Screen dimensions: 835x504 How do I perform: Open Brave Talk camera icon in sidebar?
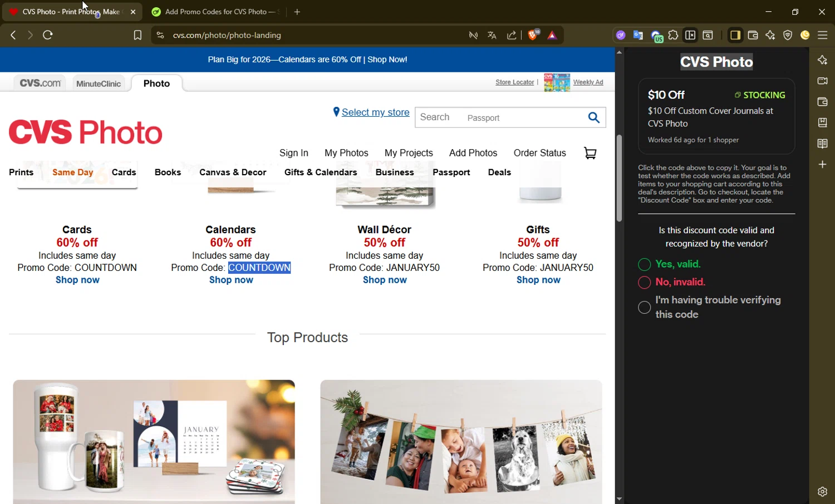point(822,81)
